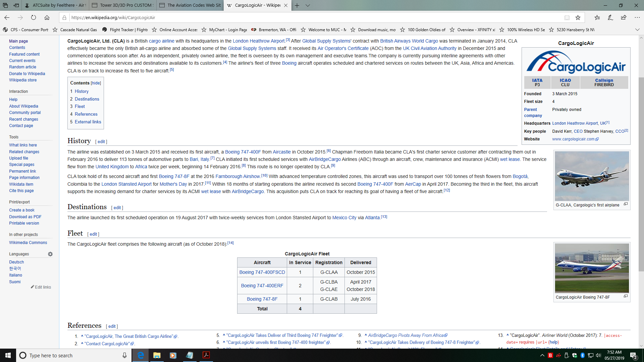The height and width of the screenshot is (362, 644).
Task: Open reading view icon
Action: click(567, 17)
